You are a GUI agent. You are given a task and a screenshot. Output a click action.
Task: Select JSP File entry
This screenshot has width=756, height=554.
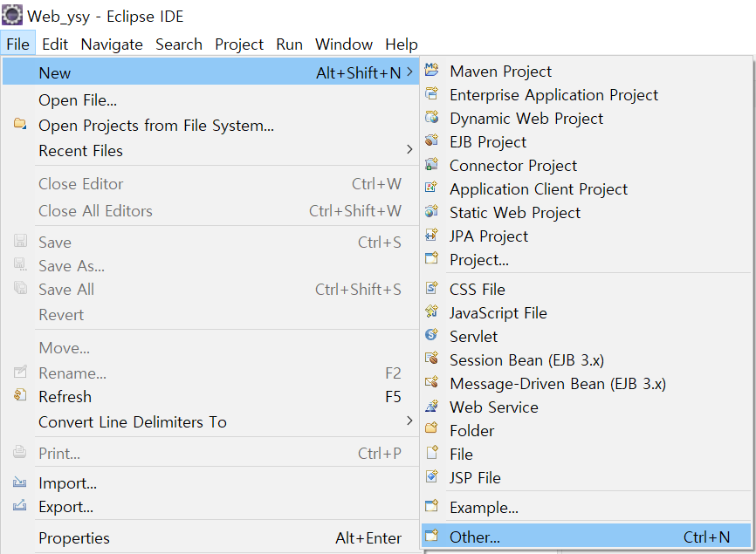coord(587,477)
